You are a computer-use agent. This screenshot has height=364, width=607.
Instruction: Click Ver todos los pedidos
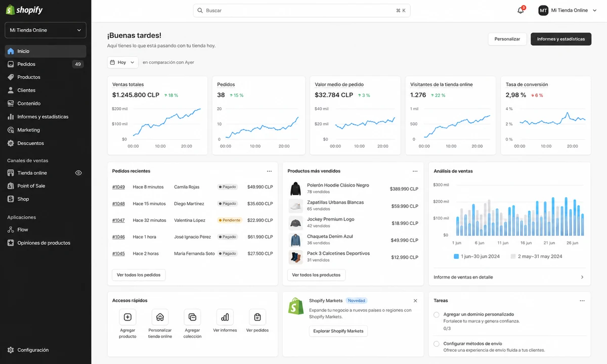139,275
